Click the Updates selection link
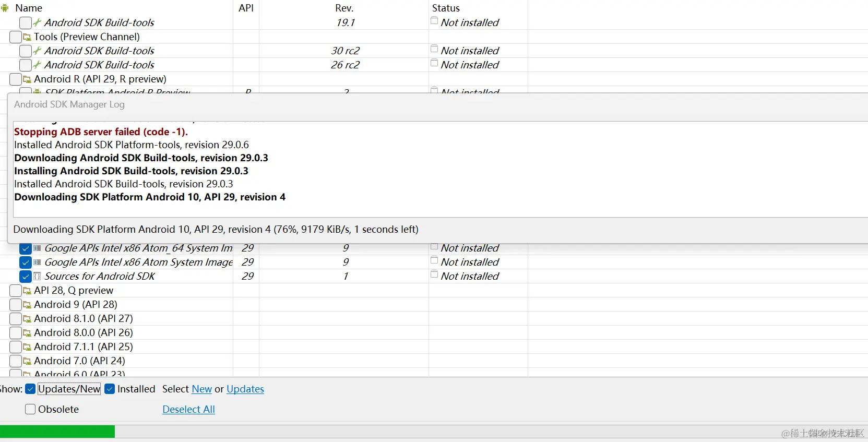Screen dimensions: 868x442 point(245,389)
